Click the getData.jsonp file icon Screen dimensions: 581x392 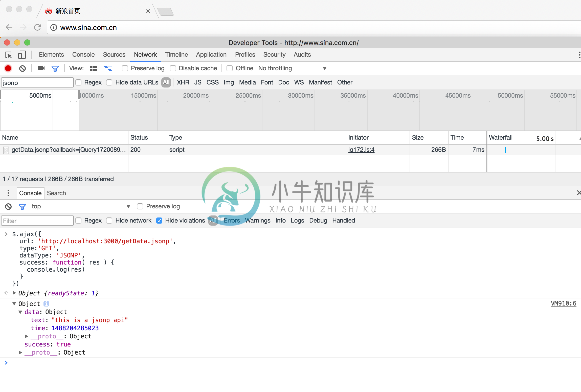click(6, 150)
